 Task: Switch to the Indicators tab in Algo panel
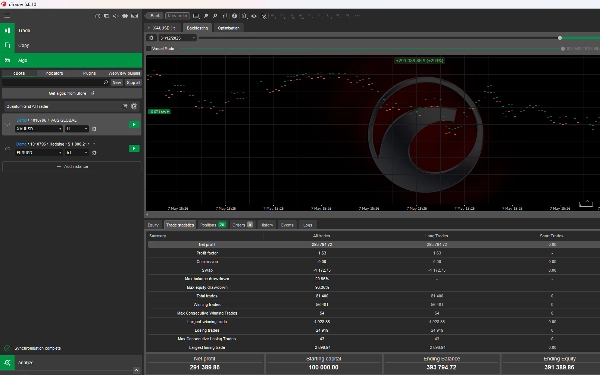click(54, 73)
